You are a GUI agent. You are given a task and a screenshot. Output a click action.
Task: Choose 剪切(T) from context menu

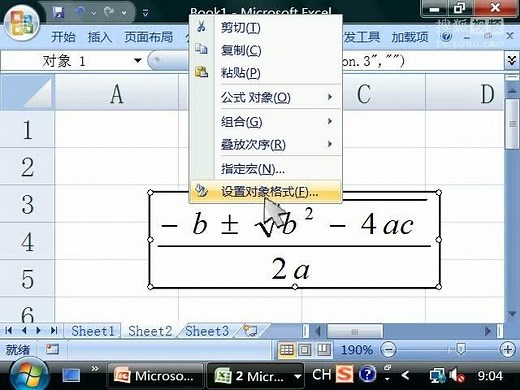pos(266,27)
